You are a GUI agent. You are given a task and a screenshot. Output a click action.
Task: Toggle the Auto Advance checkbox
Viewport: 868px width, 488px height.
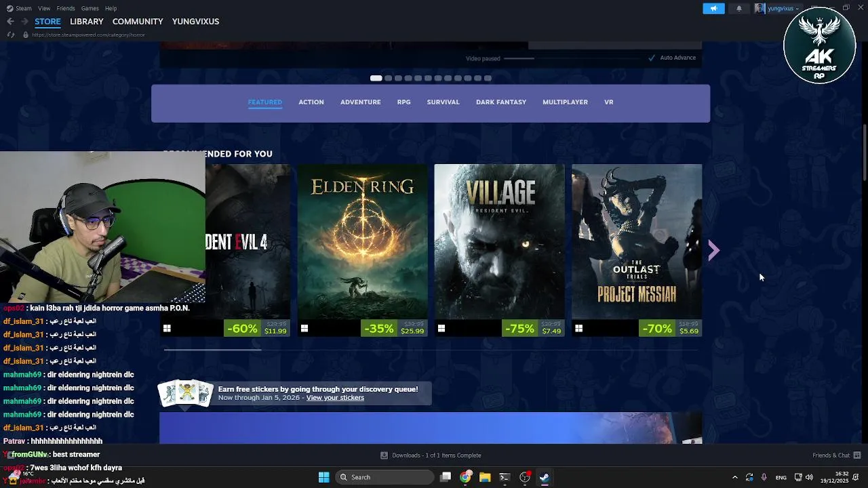(652, 58)
